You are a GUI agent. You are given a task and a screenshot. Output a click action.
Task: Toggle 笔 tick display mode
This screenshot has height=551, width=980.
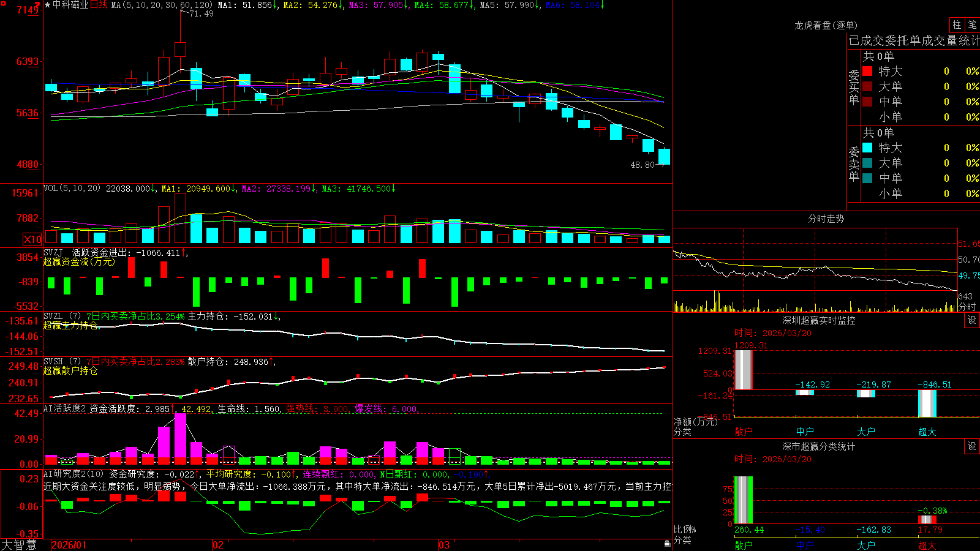[x=972, y=24]
